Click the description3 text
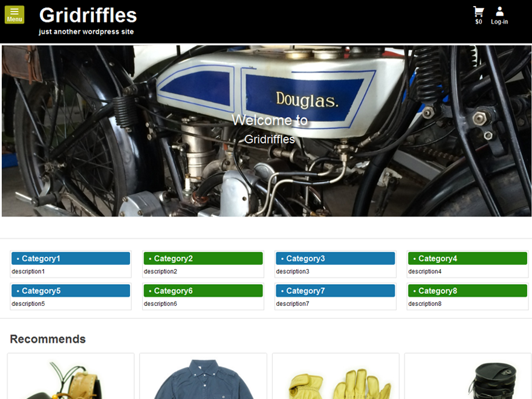 click(x=293, y=271)
